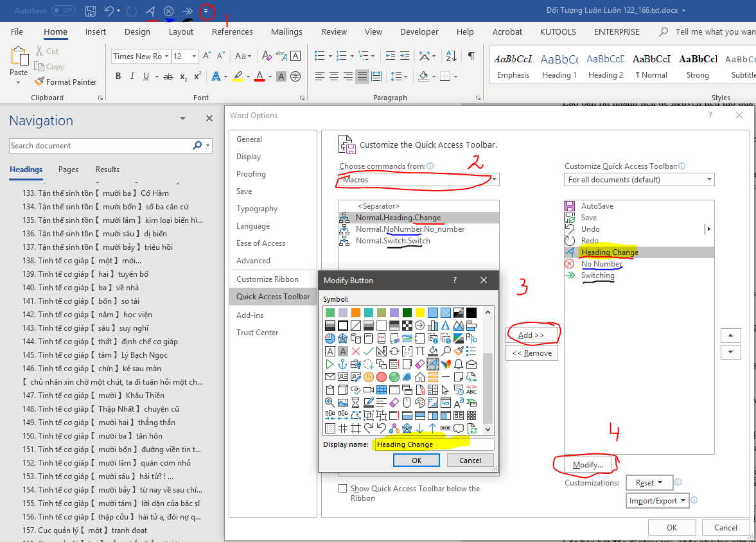Open the font size dropdown
The height and width of the screenshot is (542, 756).
pos(194,57)
